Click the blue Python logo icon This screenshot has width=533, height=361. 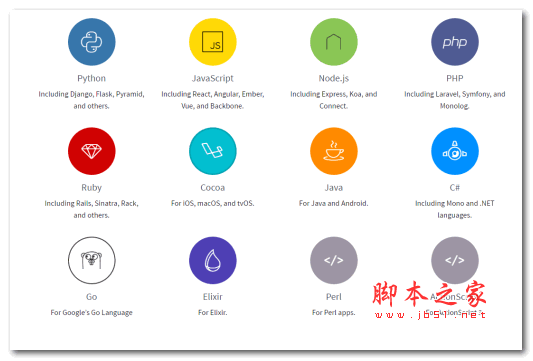tap(91, 42)
